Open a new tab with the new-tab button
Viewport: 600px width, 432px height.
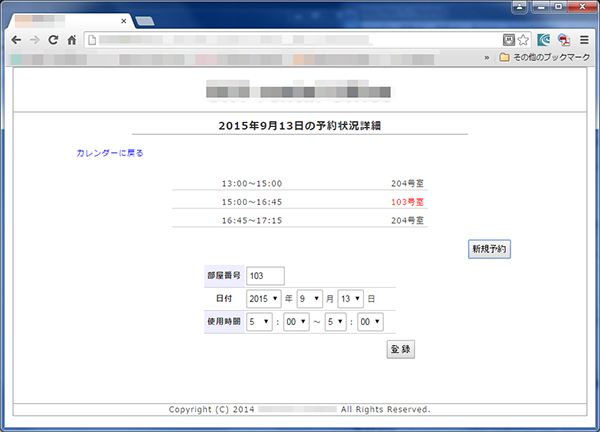pos(145,21)
